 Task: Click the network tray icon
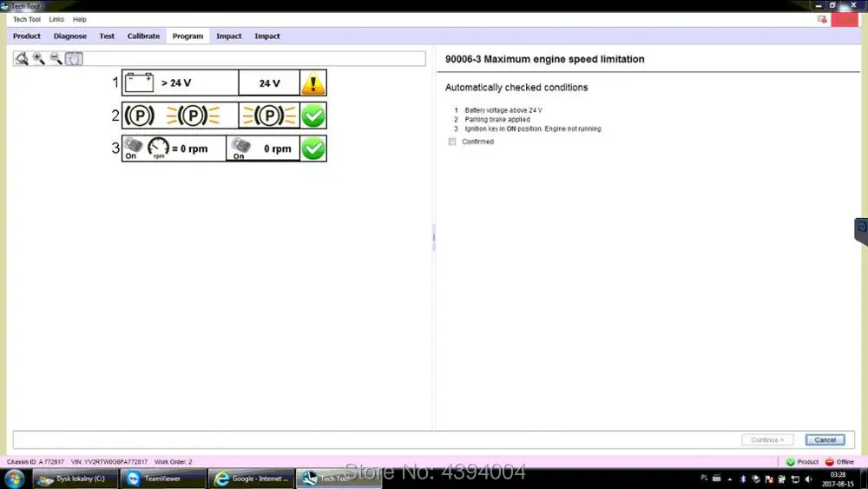(795, 479)
